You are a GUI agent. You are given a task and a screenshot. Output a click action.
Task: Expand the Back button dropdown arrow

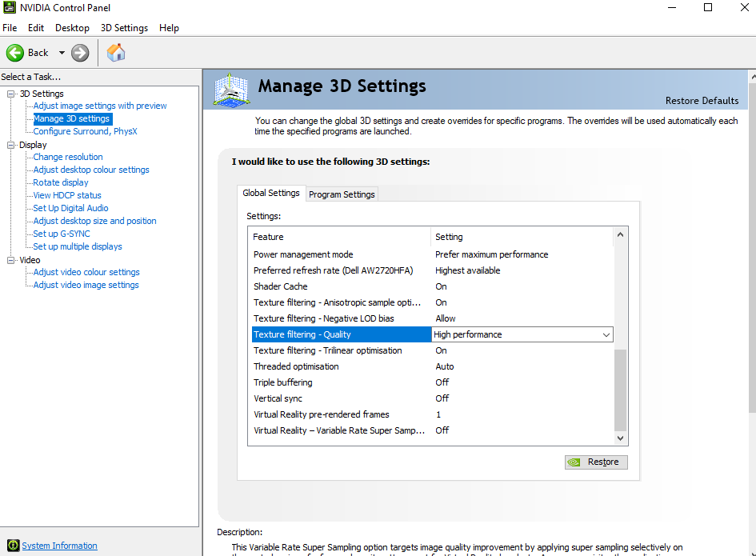tap(61, 52)
